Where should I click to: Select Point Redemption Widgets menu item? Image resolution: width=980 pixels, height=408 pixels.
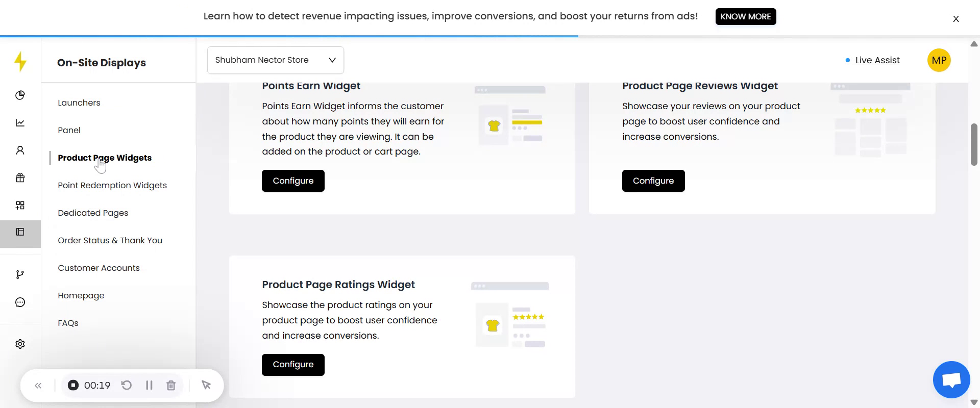click(112, 185)
